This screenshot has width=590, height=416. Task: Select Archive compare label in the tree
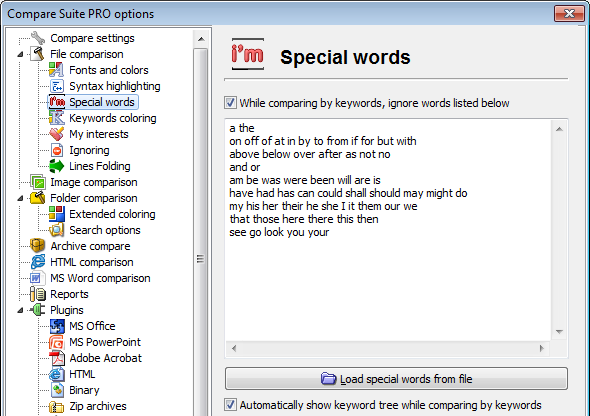pos(90,246)
